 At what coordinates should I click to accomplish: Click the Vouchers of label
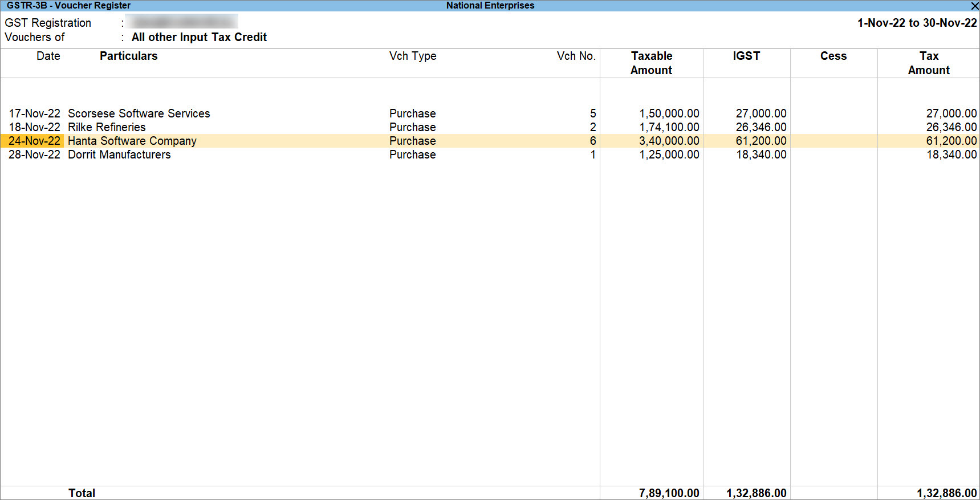tap(35, 37)
